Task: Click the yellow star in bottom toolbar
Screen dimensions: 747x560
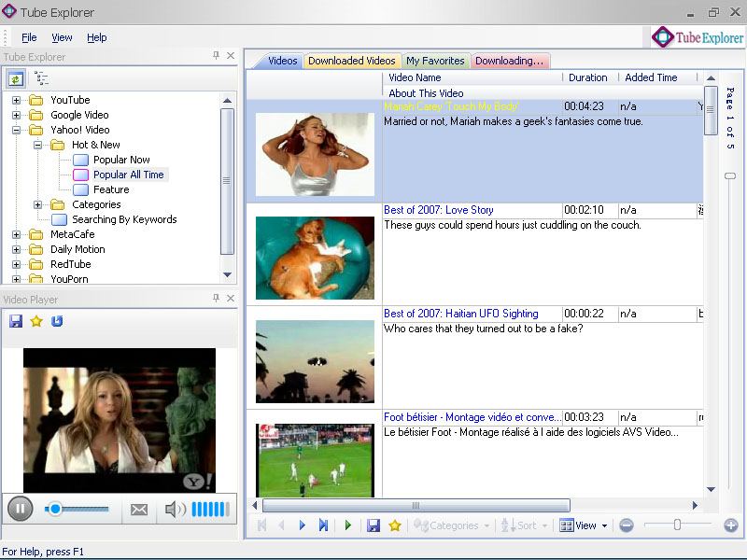Action: point(395,525)
